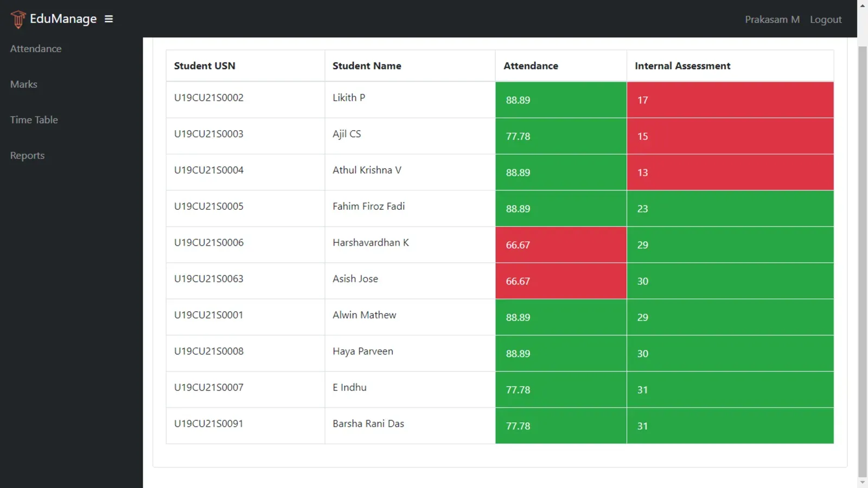Image resolution: width=868 pixels, height=488 pixels.
Task: Open Prakasam M user profile link
Action: click(771, 20)
